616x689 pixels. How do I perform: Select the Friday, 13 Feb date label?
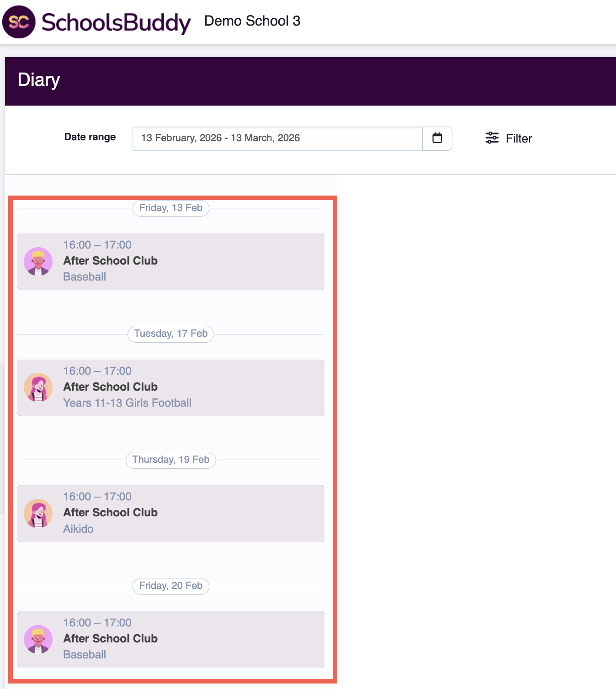(170, 208)
